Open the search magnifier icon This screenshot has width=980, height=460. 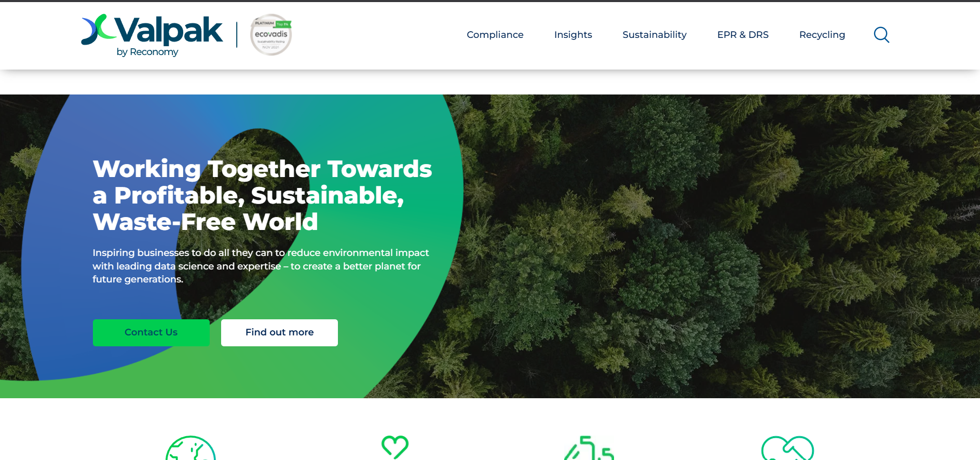pos(881,35)
